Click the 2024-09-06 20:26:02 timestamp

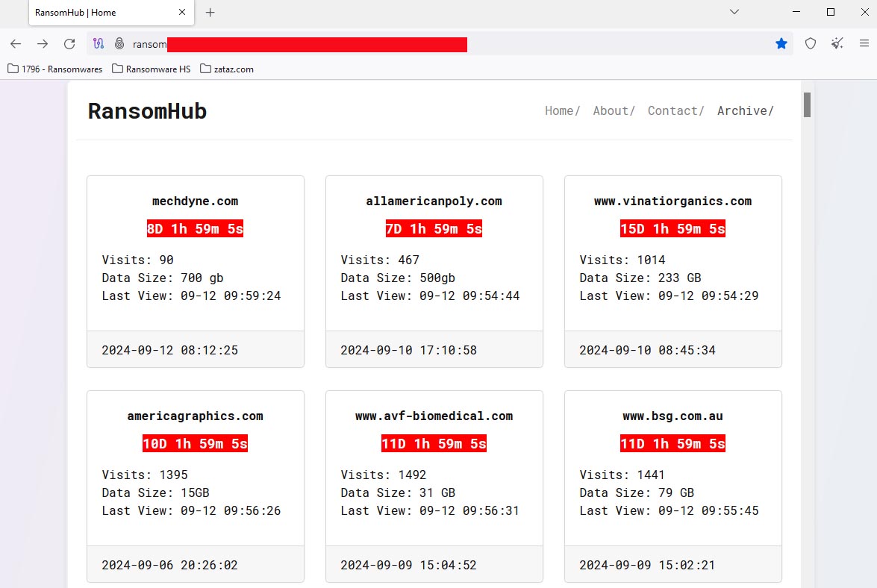pyautogui.click(x=170, y=565)
